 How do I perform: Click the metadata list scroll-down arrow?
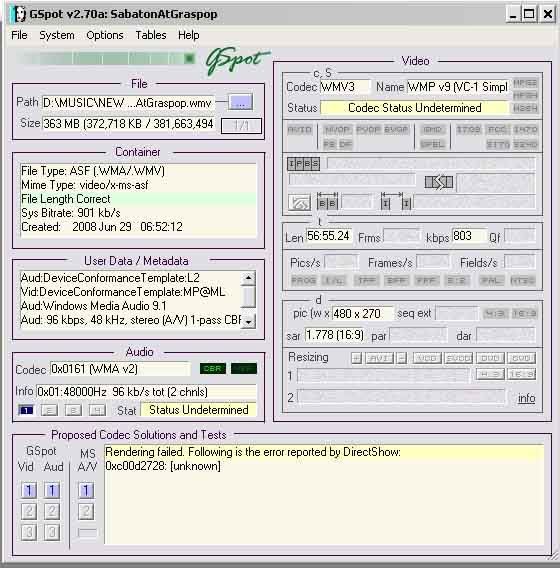[248, 321]
